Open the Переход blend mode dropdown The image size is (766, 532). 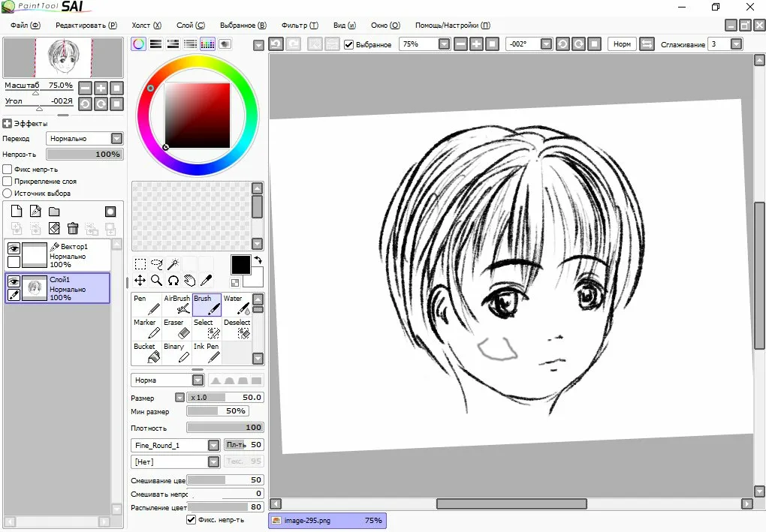(x=116, y=139)
